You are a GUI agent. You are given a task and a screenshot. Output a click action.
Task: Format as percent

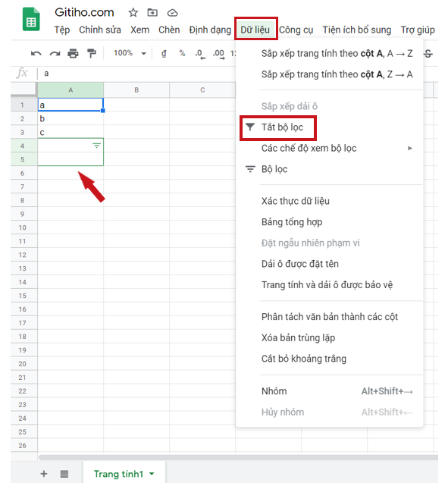coord(182,53)
